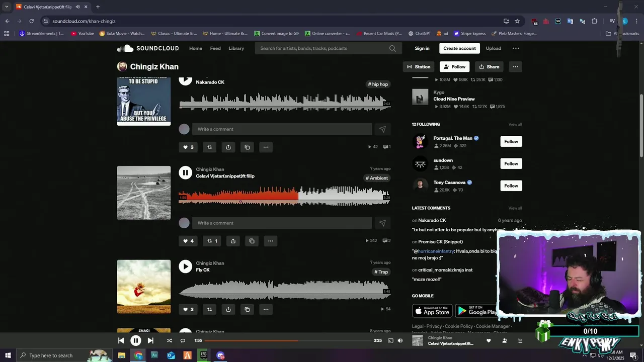Like the Nakarado CK track

click(x=188, y=147)
